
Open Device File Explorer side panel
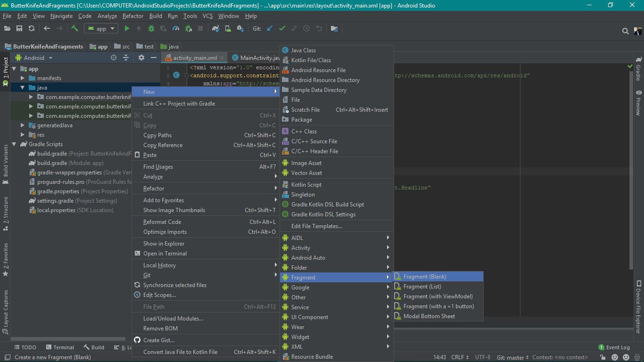(638, 306)
